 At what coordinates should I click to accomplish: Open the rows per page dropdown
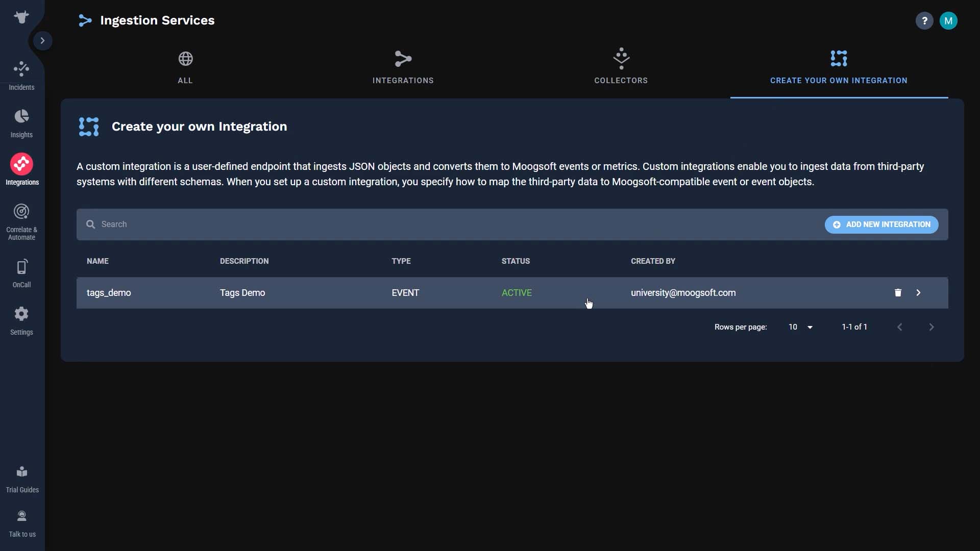800,327
